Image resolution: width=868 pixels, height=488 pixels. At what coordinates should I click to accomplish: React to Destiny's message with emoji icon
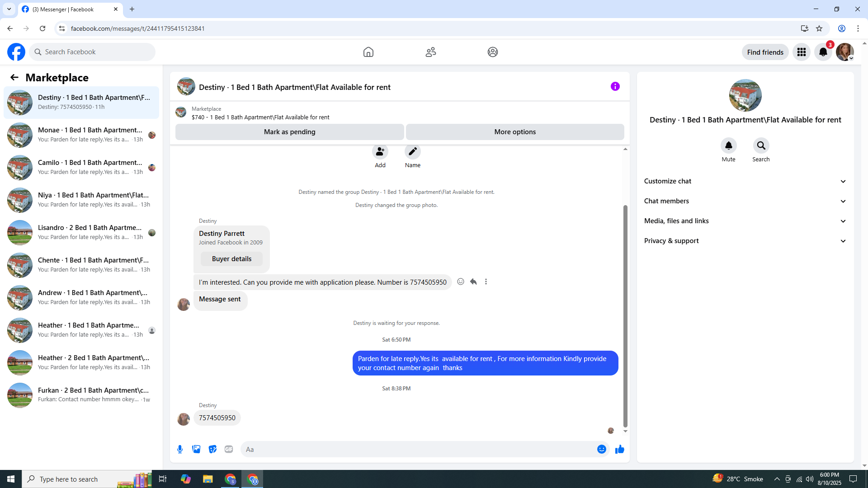[461, 282]
